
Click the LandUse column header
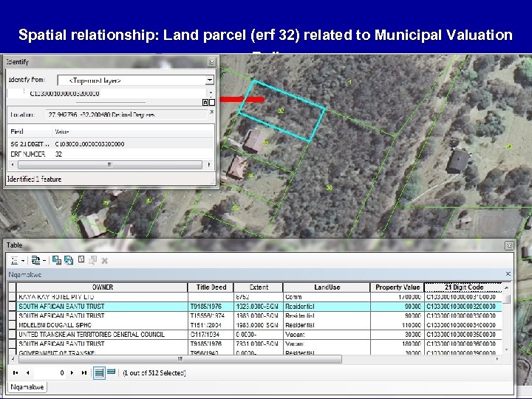click(327, 287)
